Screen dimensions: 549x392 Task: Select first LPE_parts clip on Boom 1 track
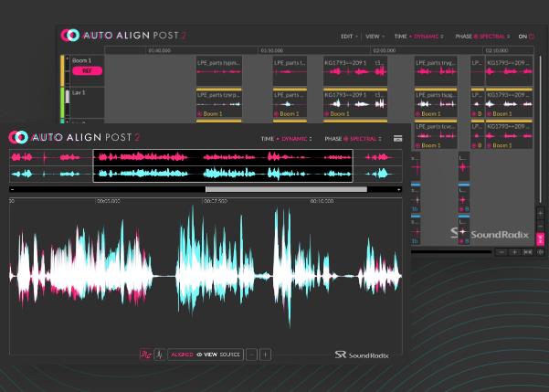219,71
